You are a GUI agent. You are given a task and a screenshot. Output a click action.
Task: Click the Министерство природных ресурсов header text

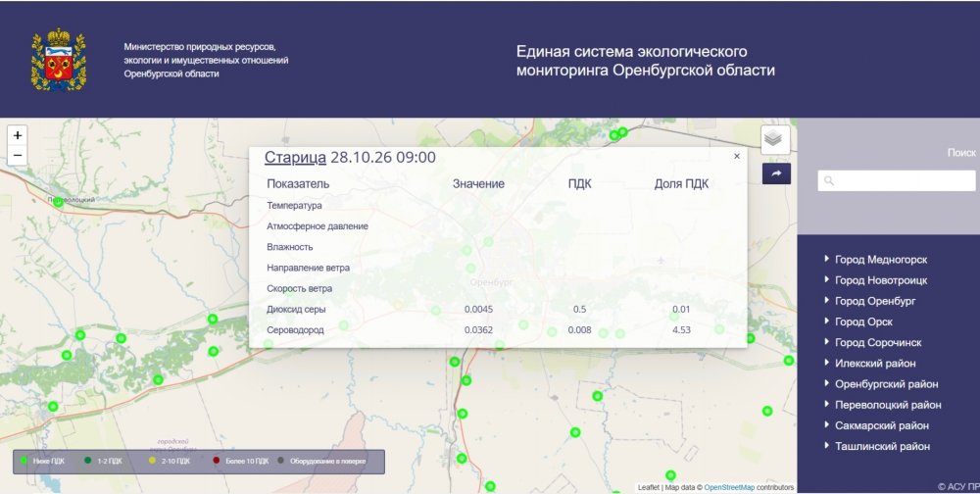[x=206, y=60]
